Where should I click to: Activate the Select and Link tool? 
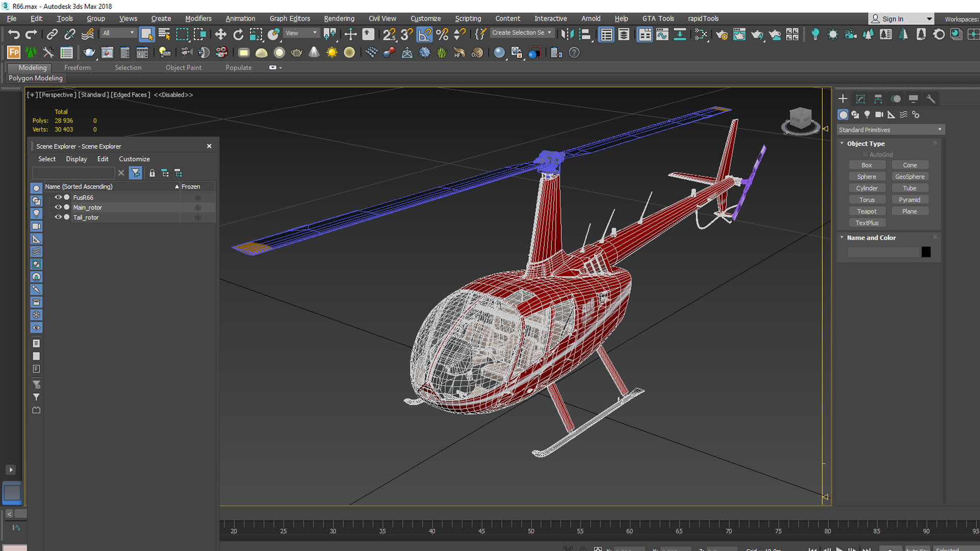click(52, 34)
